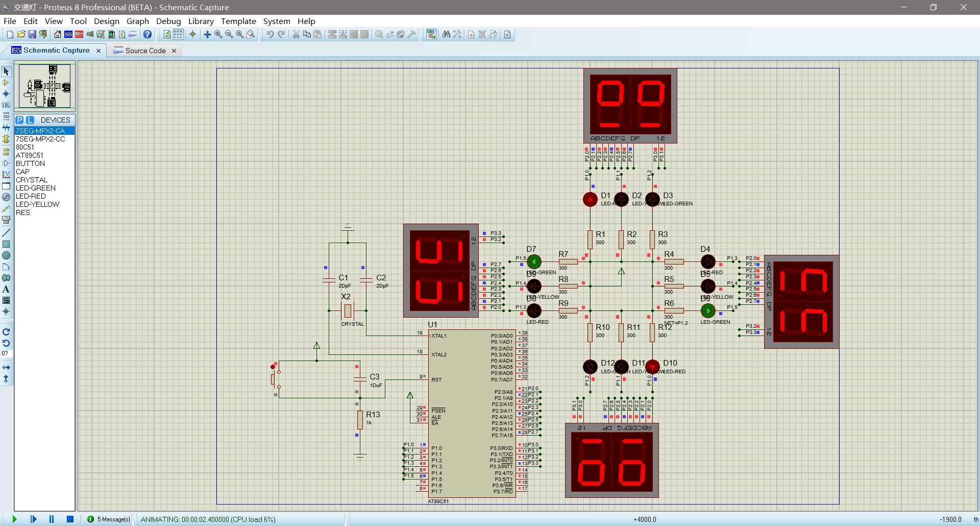Close the Source Code tab
980x526 pixels.
click(x=174, y=51)
